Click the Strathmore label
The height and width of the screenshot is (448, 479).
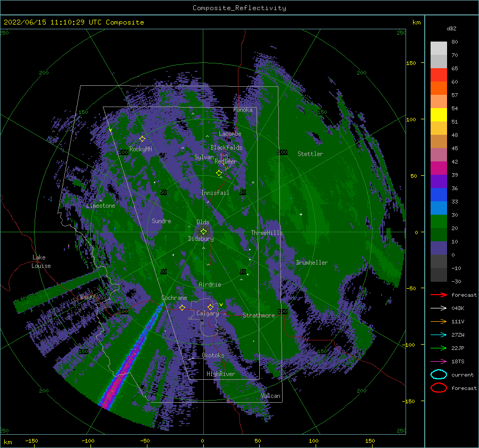click(x=259, y=315)
